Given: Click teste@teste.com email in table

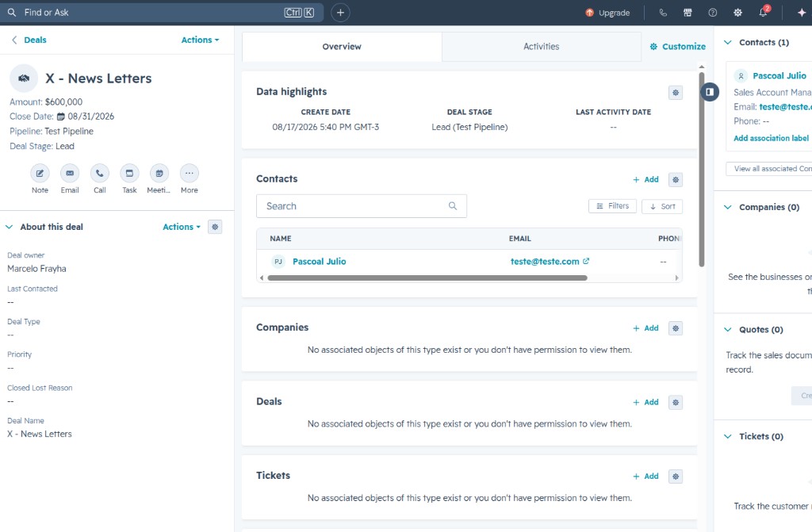Looking at the screenshot, I should (x=545, y=262).
